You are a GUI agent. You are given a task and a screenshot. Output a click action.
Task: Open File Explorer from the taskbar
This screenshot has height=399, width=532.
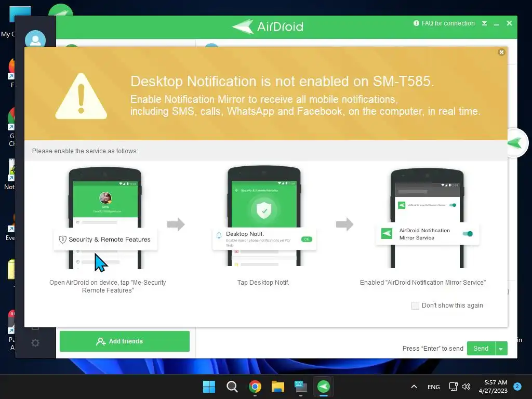[x=278, y=387]
